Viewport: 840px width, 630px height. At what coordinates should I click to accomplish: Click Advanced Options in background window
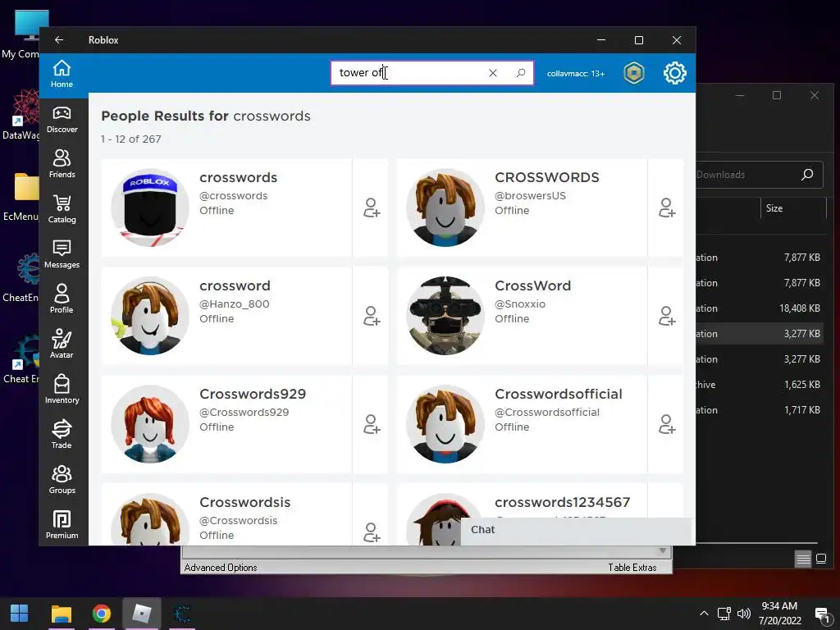[221, 568]
